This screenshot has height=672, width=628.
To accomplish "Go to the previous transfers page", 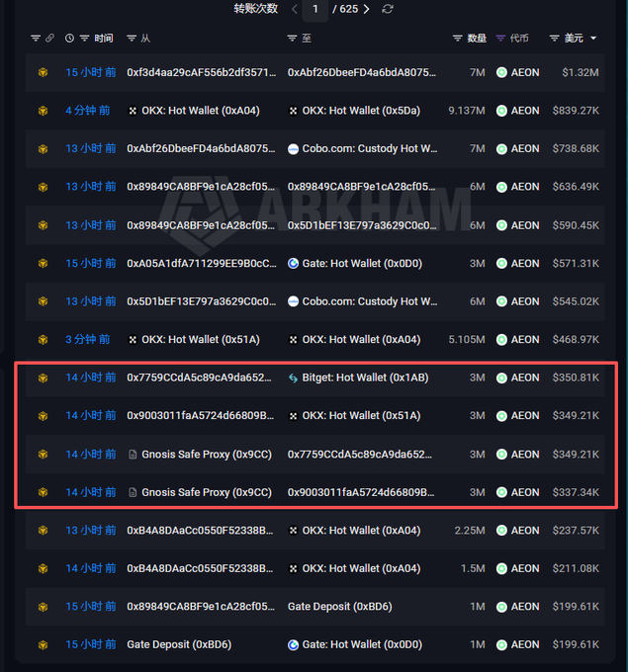I will point(295,9).
